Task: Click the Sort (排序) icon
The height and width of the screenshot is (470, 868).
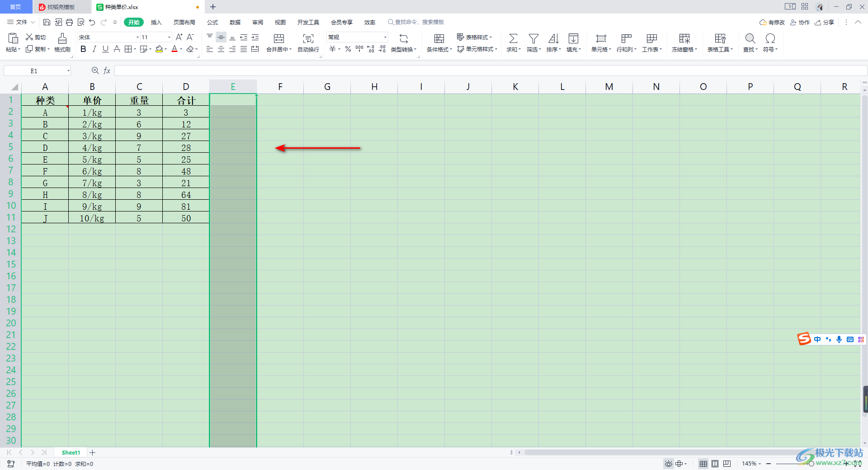Action: [553, 38]
